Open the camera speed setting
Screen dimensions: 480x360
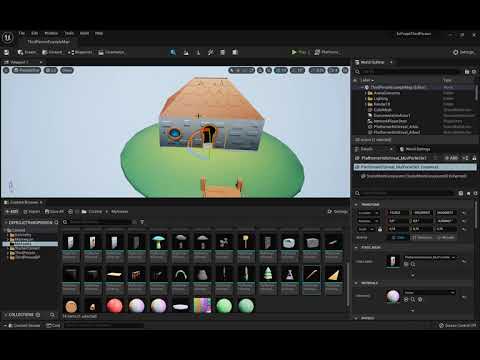click(x=333, y=70)
